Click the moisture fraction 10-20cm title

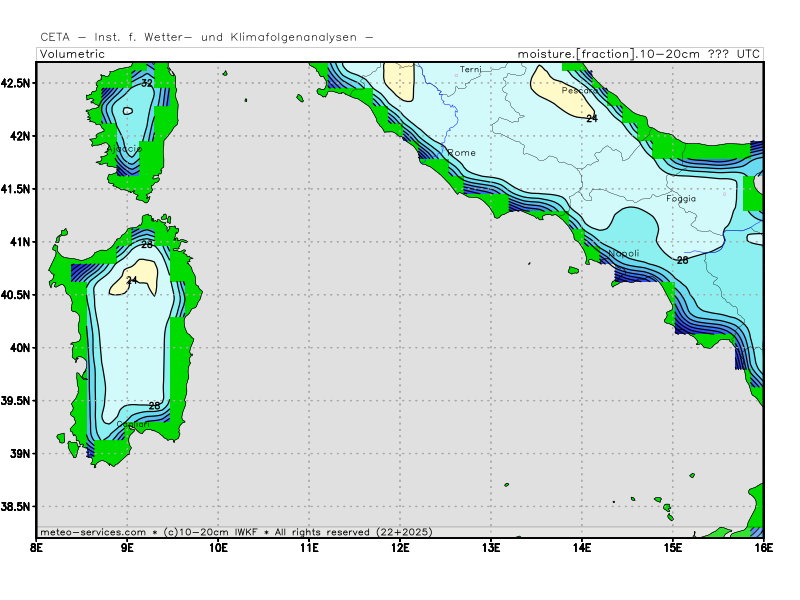tap(638, 54)
